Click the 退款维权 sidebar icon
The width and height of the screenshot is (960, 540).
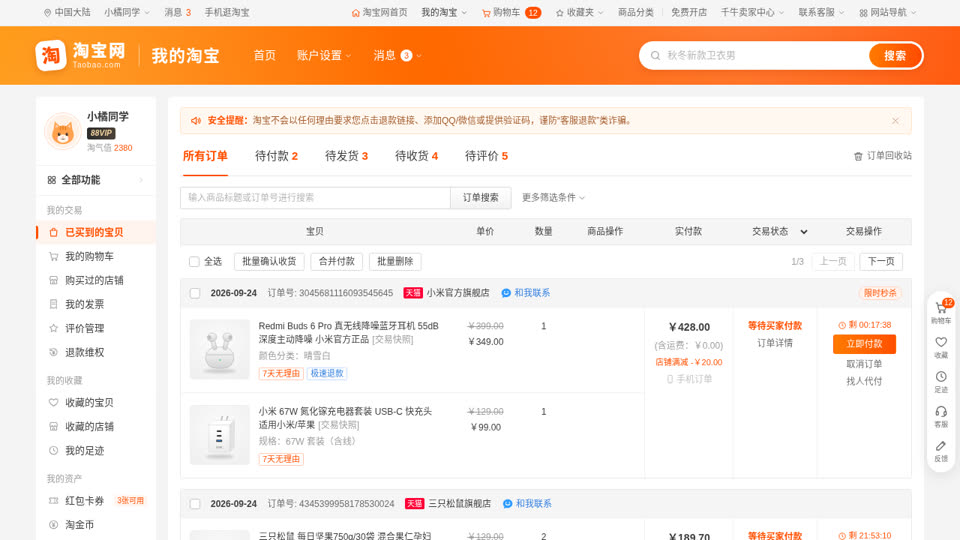(53, 353)
